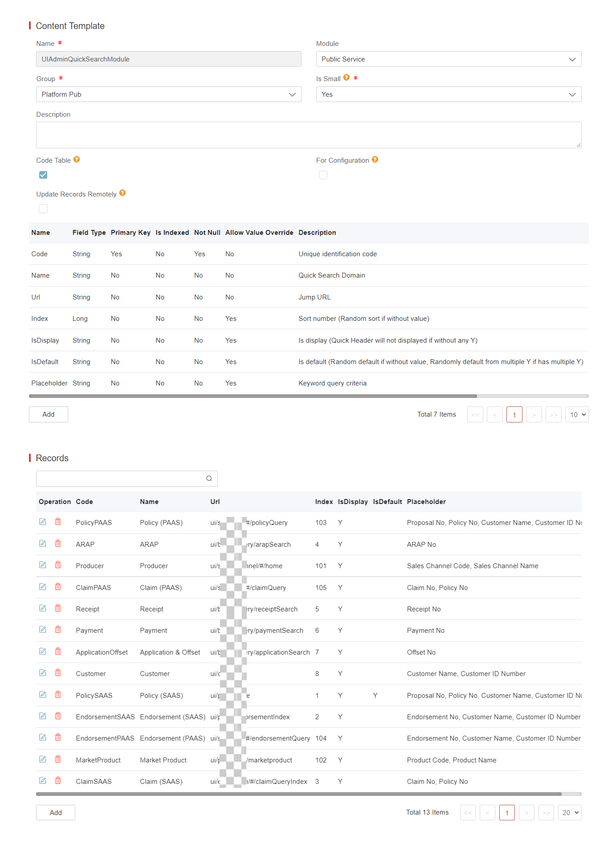Delete the Payment record
The image size is (616, 844).
58,630
